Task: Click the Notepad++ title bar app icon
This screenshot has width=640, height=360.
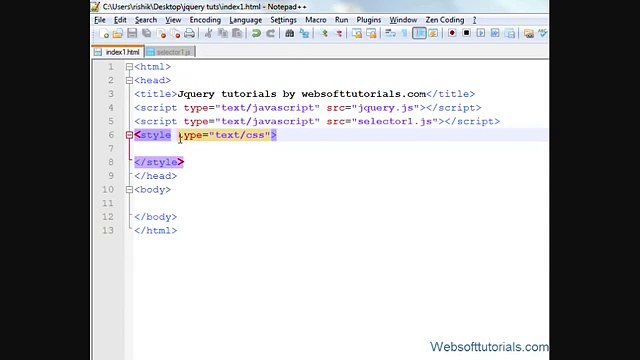Action: point(95,7)
